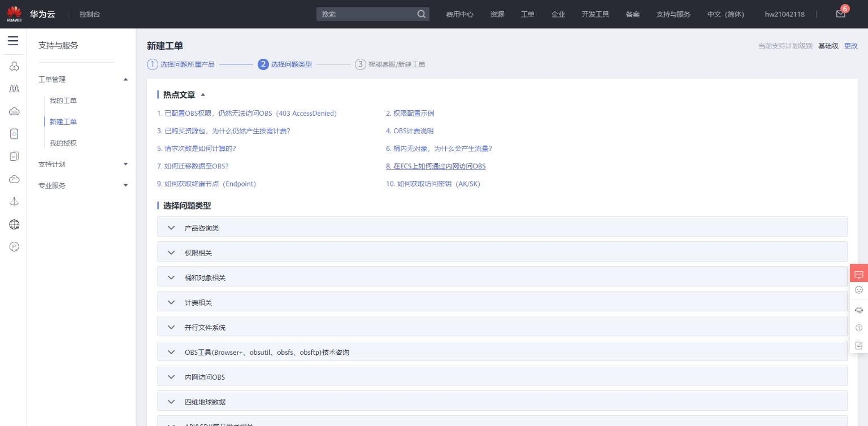Click the question mark help icon
868x426 pixels.
[859, 328]
